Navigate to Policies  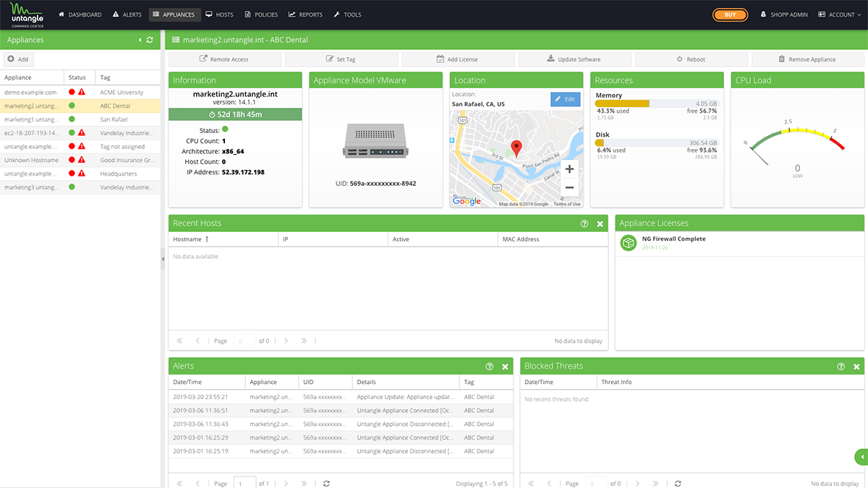[261, 14]
